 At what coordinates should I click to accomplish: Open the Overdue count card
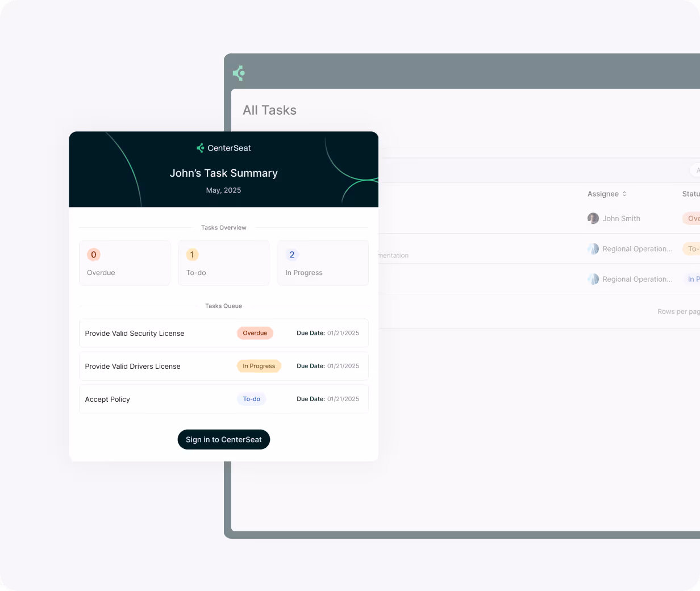(x=124, y=263)
